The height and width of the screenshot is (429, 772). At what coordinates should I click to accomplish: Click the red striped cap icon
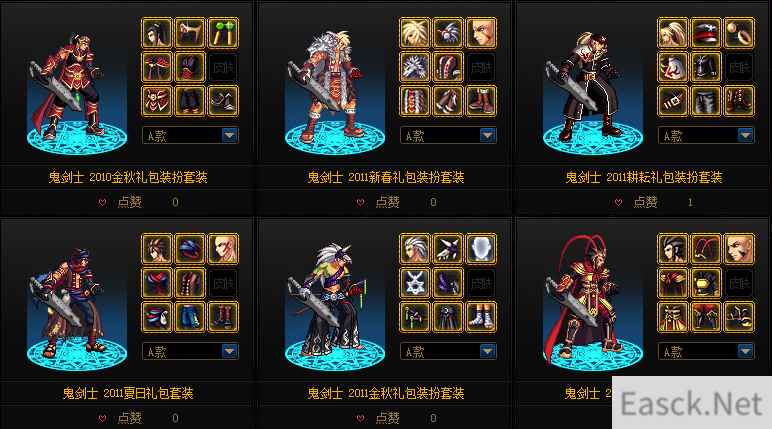(706, 33)
